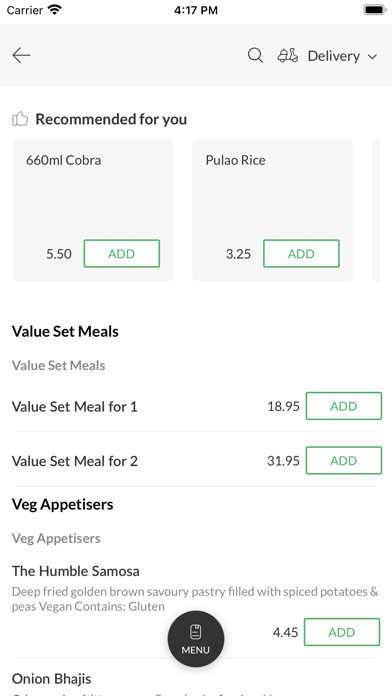The width and height of the screenshot is (392, 696).
Task: Select the 660ml Cobra recommended card
Action: 93,210
